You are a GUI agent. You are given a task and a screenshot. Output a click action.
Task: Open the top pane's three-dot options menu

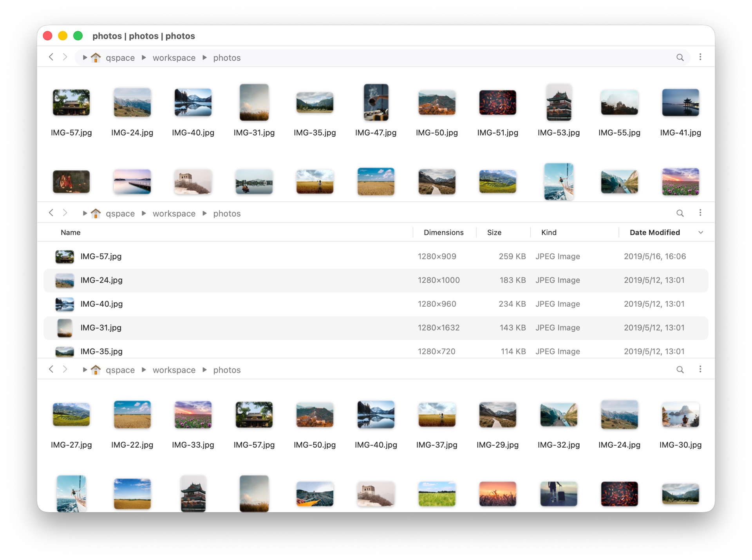701,57
